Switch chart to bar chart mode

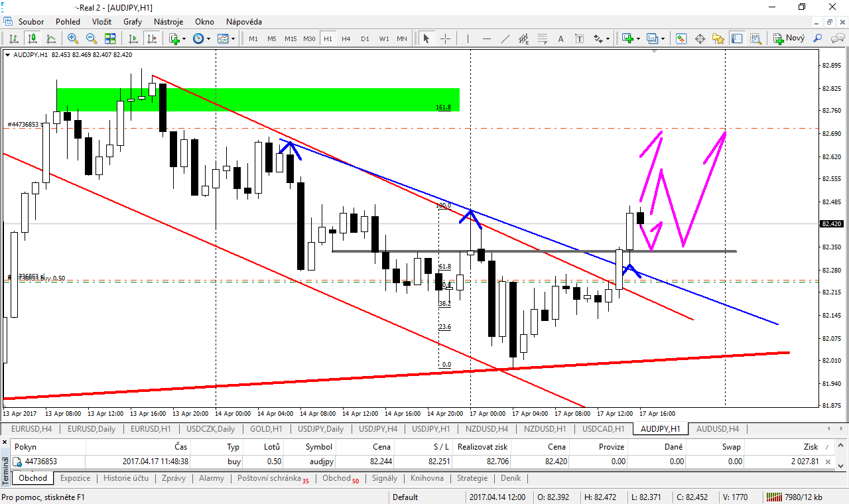(14, 38)
